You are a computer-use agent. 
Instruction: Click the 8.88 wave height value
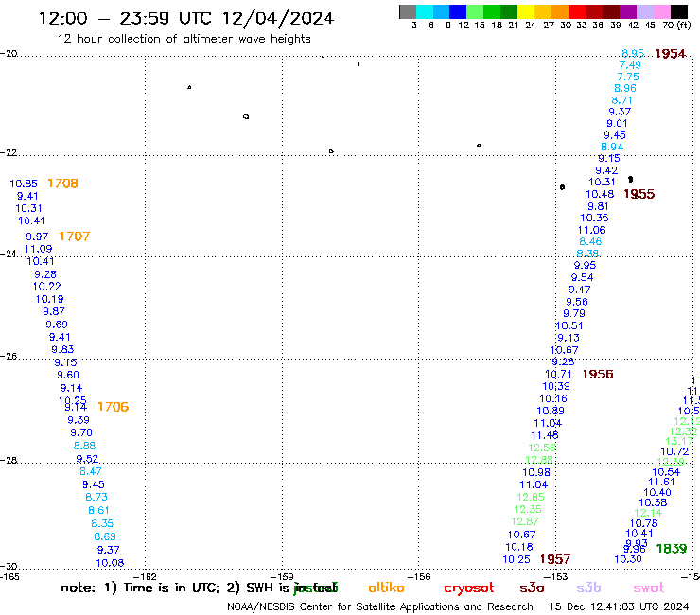click(x=84, y=446)
